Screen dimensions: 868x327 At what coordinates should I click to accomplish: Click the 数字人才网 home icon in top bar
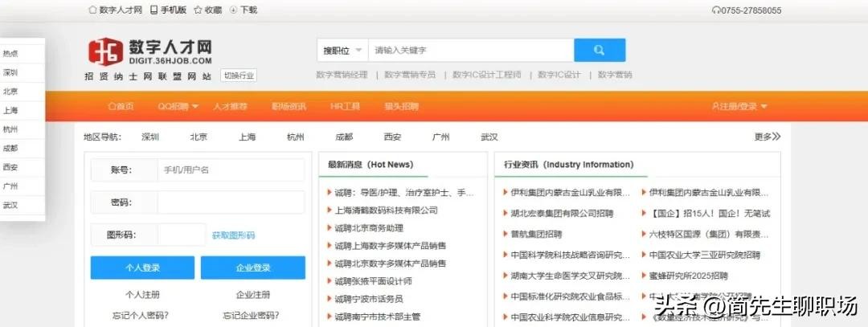92,10
